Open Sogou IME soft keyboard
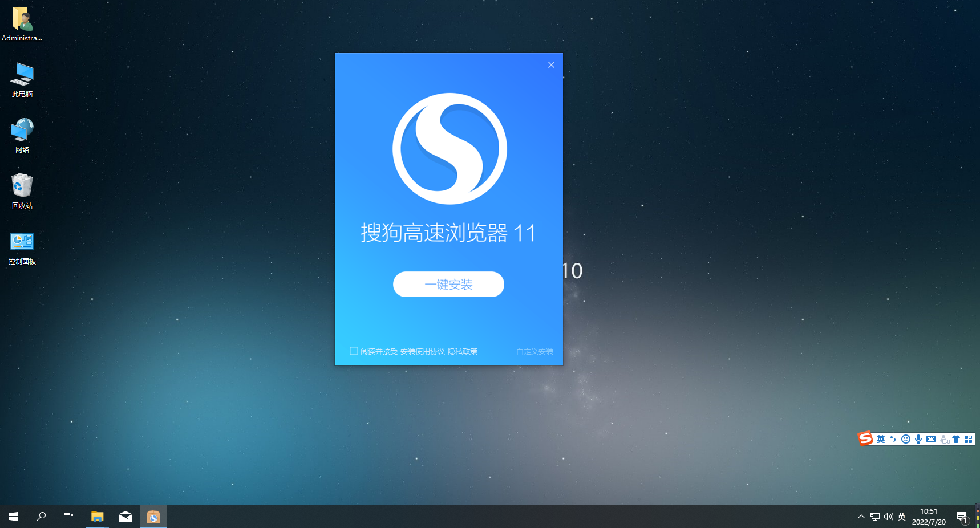980x528 pixels. pos(931,439)
